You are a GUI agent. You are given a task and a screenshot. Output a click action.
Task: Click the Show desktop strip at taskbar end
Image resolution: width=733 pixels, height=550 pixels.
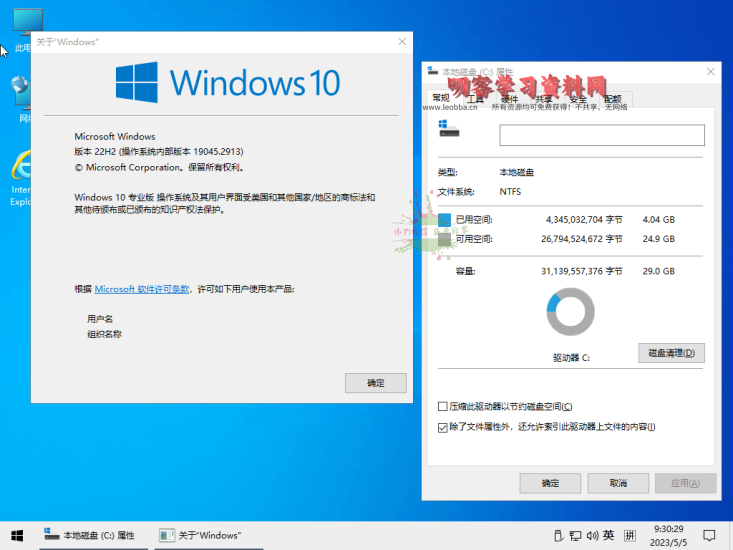click(x=730, y=536)
